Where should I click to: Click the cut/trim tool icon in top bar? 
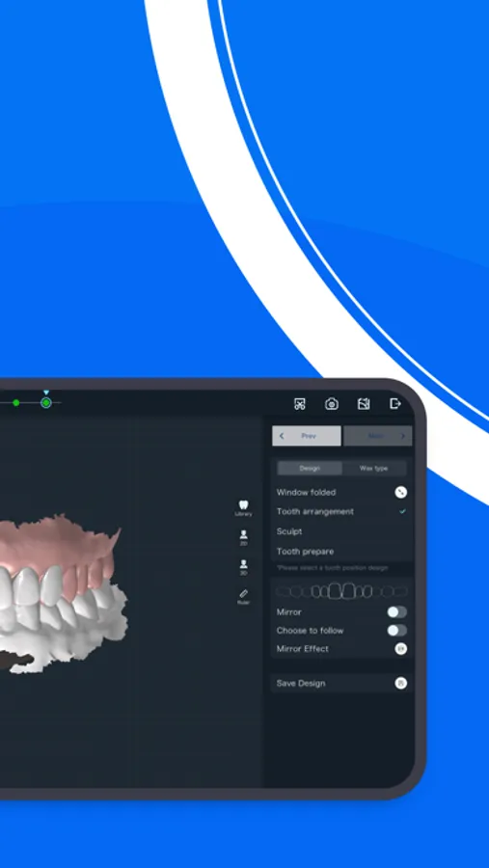[300, 404]
